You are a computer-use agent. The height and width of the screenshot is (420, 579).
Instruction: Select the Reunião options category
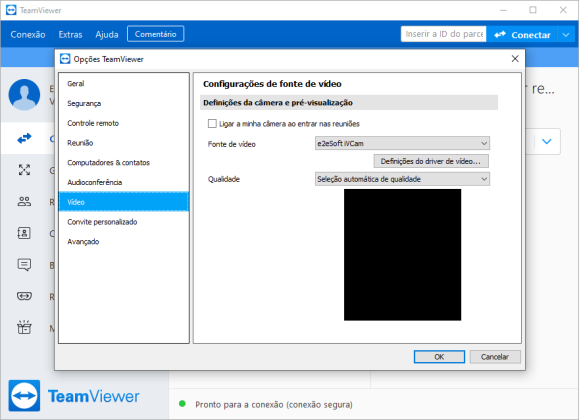[124, 143]
